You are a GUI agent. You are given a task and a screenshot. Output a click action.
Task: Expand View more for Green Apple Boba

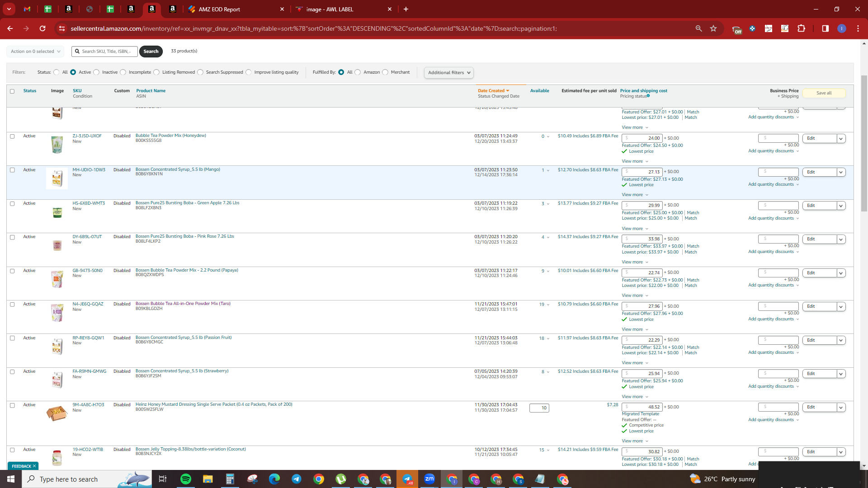pyautogui.click(x=635, y=229)
